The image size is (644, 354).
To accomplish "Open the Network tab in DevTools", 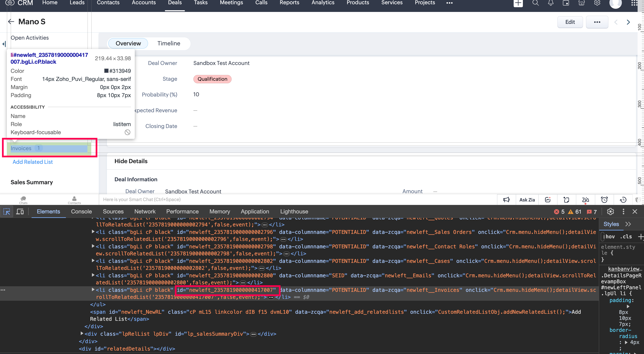I will pos(145,212).
